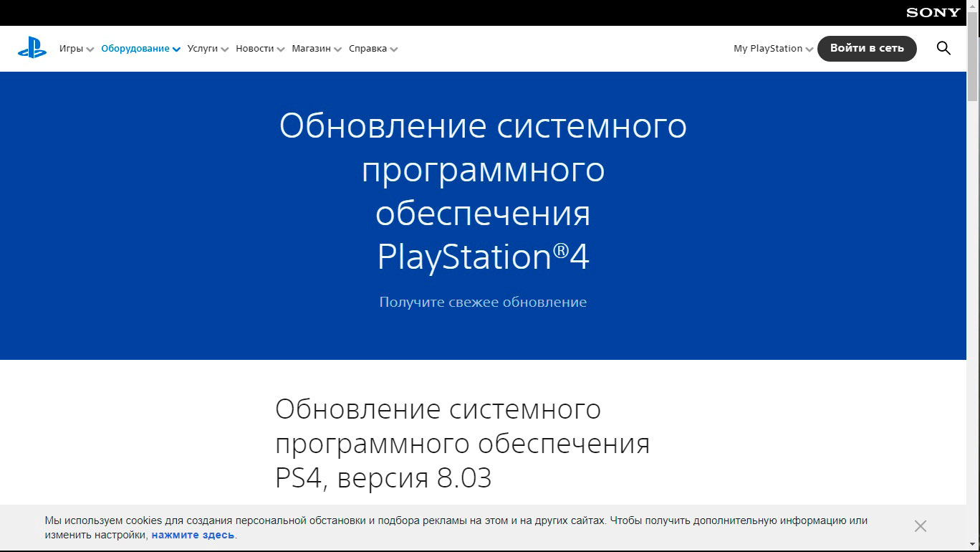This screenshot has width=980, height=552.
Task: Open the Оборудование menu
Action: click(140, 49)
